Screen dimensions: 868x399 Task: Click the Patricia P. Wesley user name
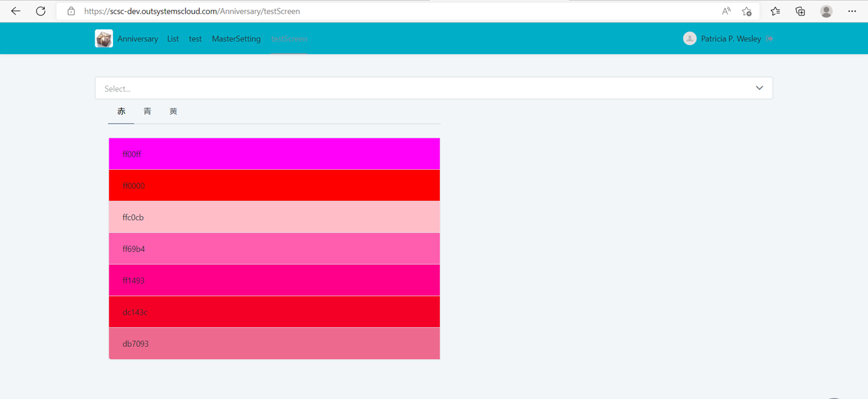click(x=731, y=39)
